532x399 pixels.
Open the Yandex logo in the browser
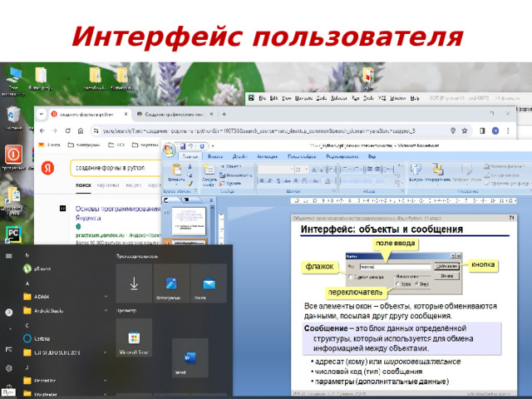coord(48,168)
